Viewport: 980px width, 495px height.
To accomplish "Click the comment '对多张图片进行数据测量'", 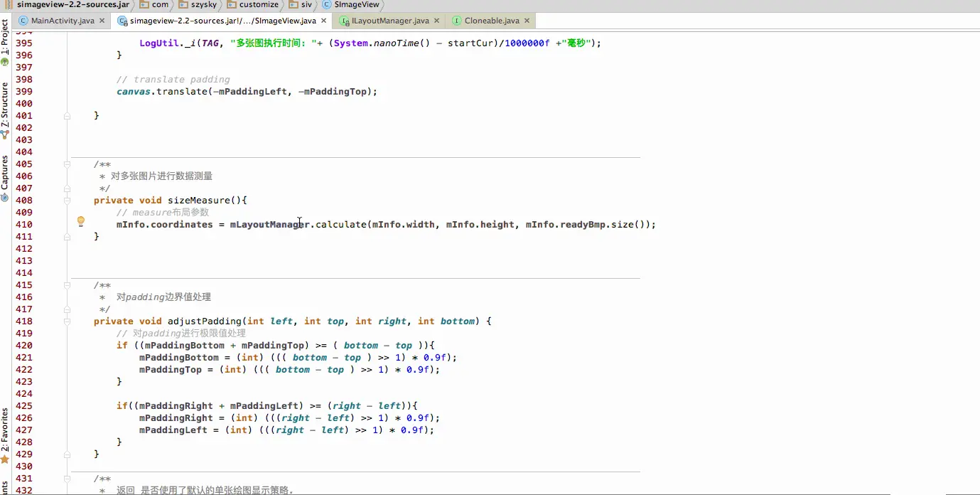I will tap(161, 176).
